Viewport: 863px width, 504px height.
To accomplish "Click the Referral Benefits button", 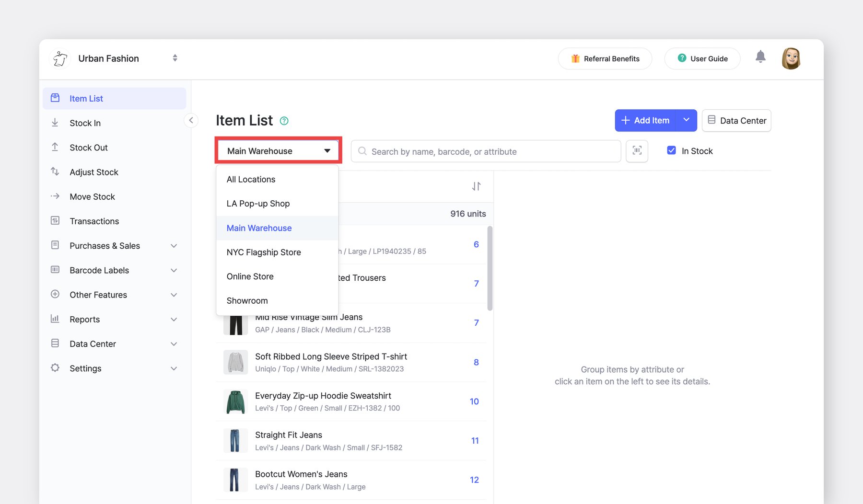I will pyautogui.click(x=605, y=58).
